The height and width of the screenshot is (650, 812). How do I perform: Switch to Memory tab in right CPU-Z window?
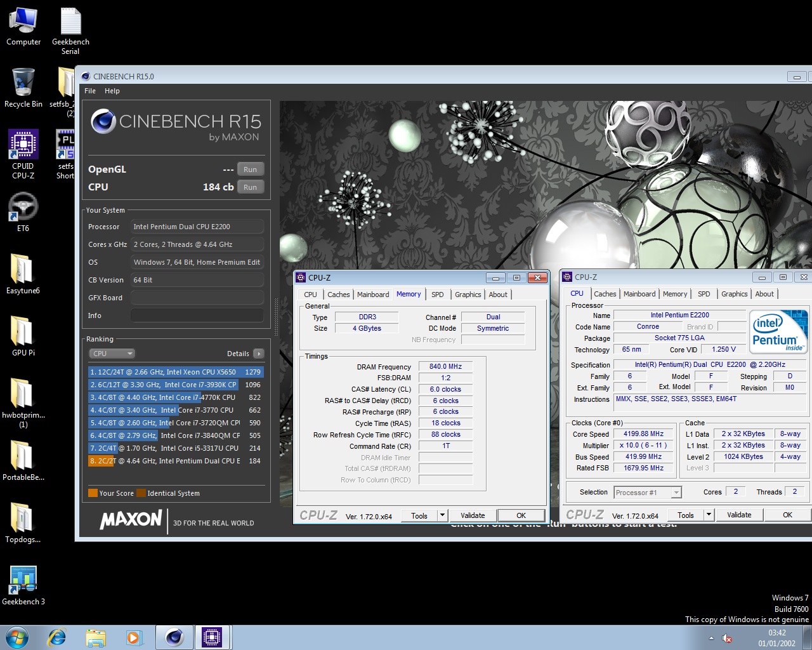675,294
